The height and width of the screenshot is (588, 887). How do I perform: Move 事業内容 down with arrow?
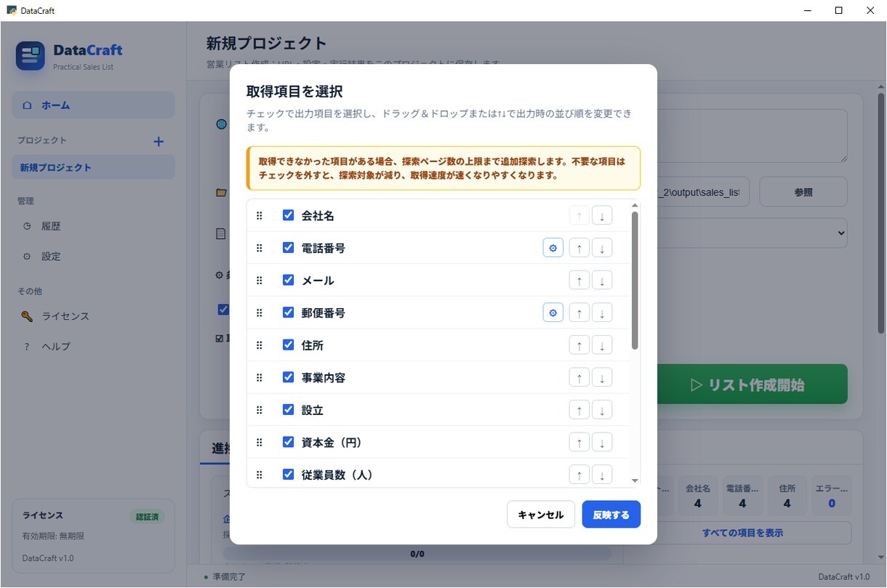(602, 377)
